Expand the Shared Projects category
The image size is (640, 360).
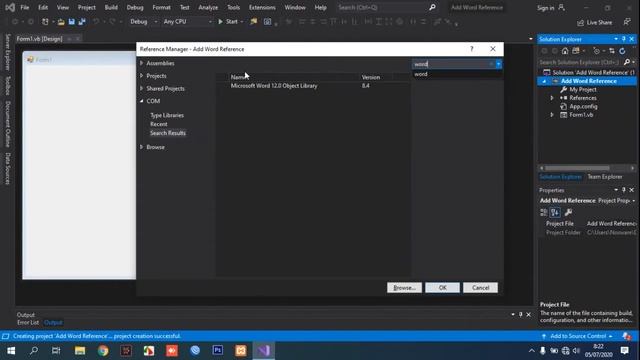[x=142, y=89]
